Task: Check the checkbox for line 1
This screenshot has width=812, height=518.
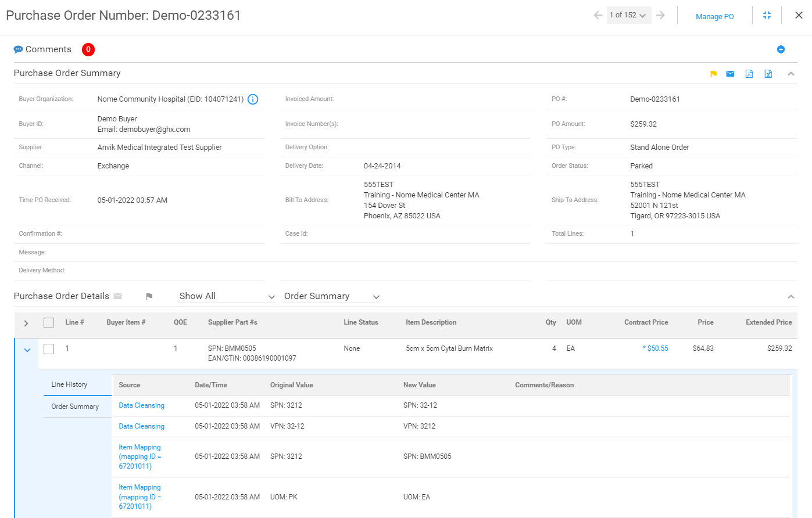Action: coord(49,349)
